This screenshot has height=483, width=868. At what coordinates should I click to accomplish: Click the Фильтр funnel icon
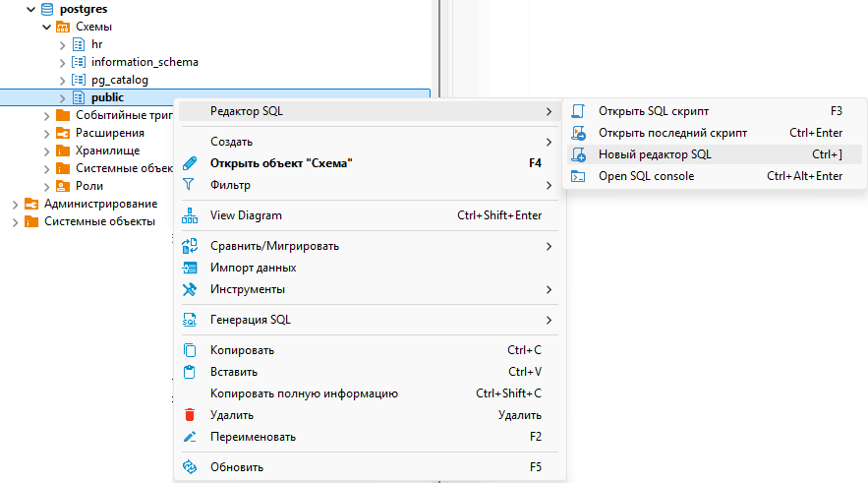(x=188, y=185)
